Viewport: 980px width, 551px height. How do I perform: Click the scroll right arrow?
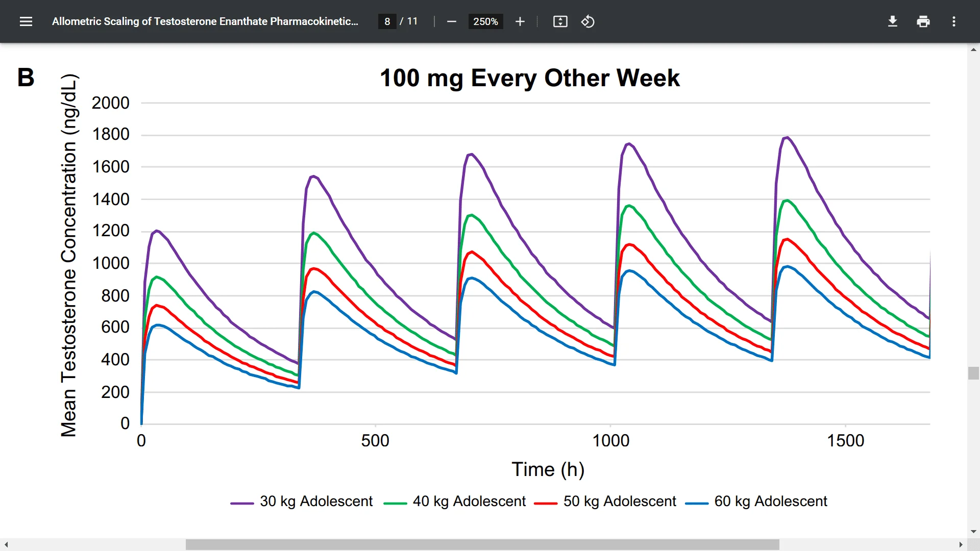pyautogui.click(x=961, y=544)
